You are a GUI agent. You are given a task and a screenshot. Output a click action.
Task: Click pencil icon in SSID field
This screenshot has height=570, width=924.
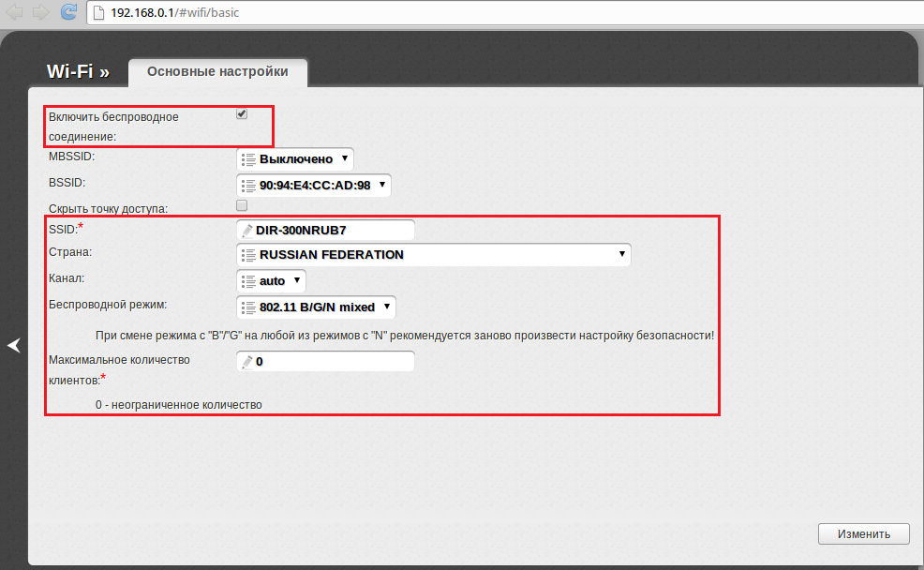tap(247, 231)
